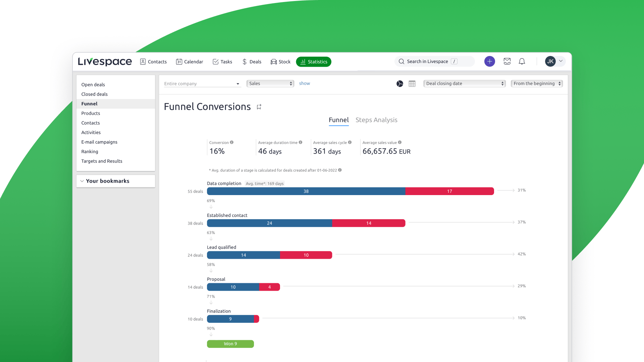Screen dimensions: 644x362
Task: Expand the Your bookmarks section
Action: (x=82, y=181)
